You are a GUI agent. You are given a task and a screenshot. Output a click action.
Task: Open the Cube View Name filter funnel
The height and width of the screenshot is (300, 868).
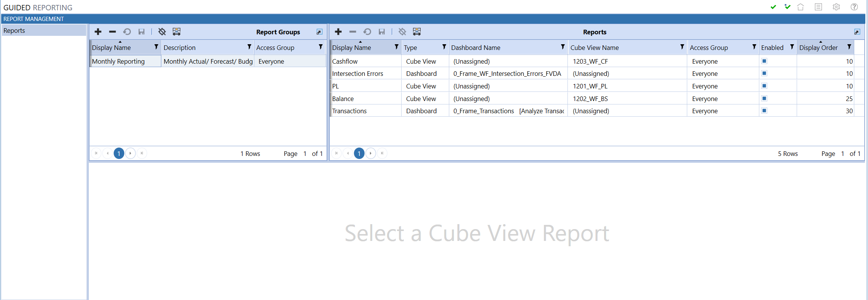coord(682,47)
